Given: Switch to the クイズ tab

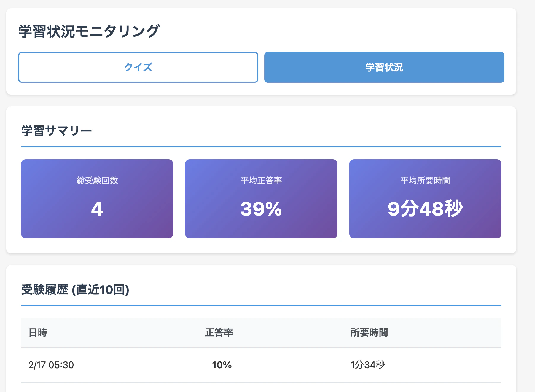Looking at the screenshot, I should [x=138, y=67].
